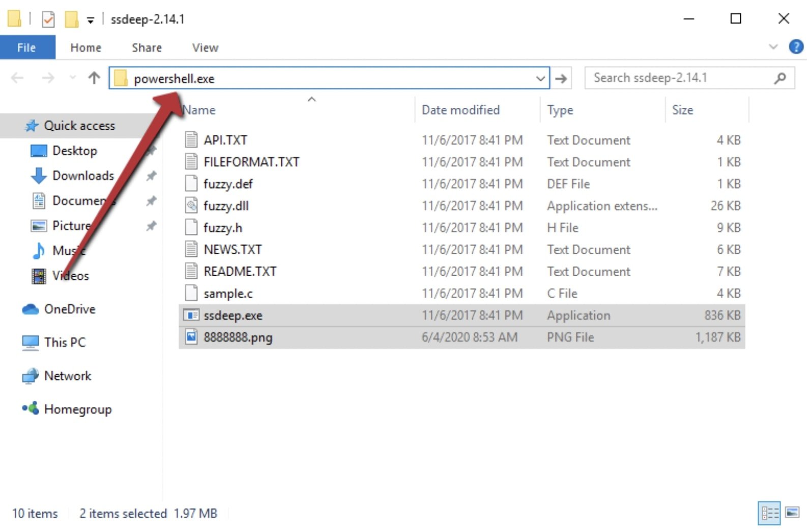Open the Quick Access Toolbar customize dropdown
The height and width of the screenshot is (532, 809).
[x=91, y=20]
